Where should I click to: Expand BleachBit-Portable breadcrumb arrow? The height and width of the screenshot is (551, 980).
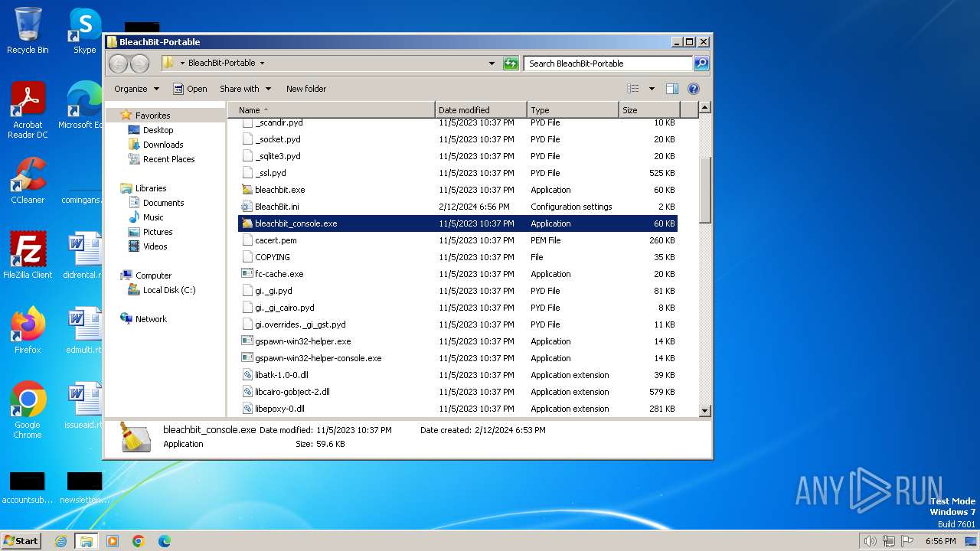pos(262,64)
